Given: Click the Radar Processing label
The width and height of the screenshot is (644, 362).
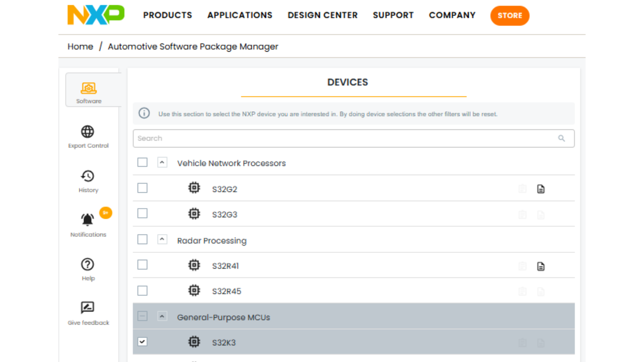Looking at the screenshot, I should point(212,241).
